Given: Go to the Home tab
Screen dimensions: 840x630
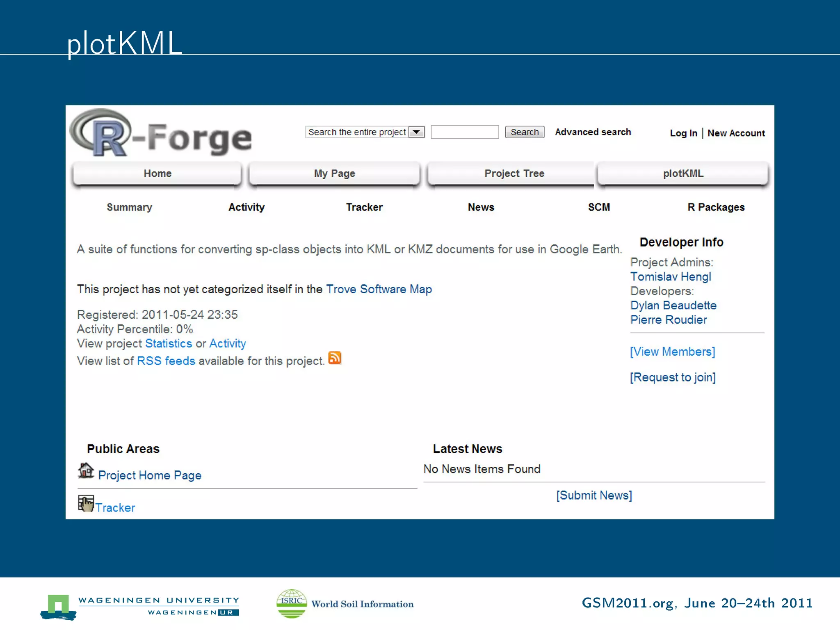Looking at the screenshot, I should click(x=157, y=173).
